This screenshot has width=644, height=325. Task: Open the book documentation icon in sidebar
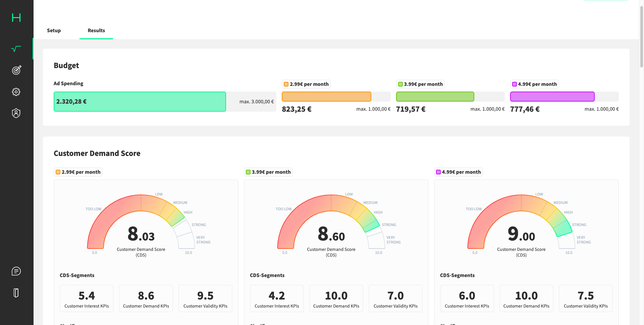click(16, 293)
